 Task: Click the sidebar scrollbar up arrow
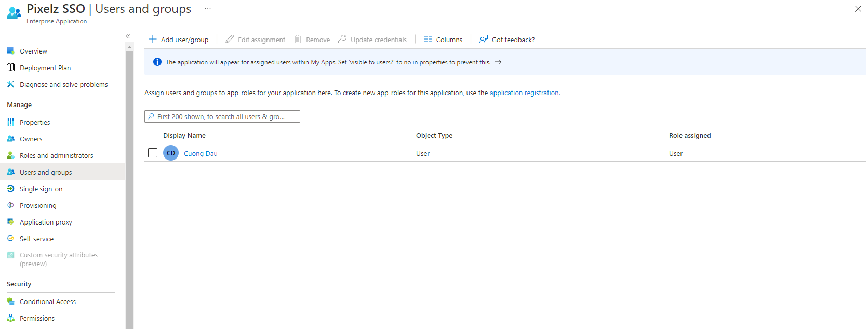pyautogui.click(x=130, y=47)
